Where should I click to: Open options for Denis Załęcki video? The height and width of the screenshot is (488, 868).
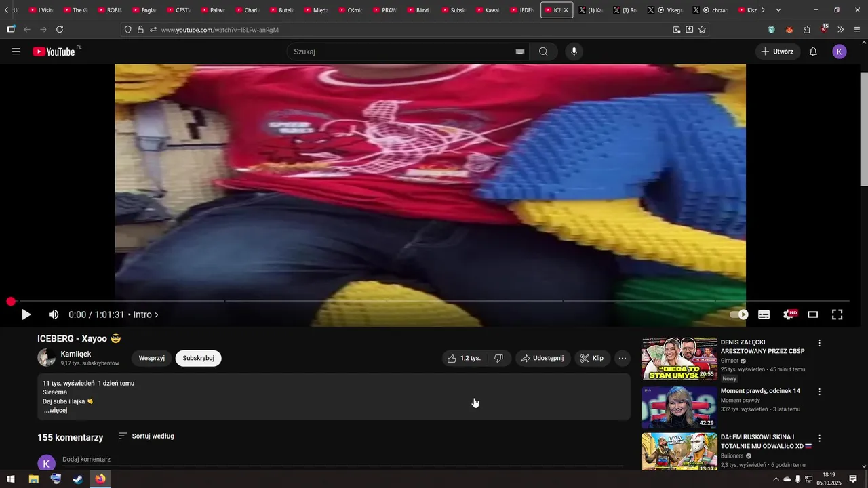point(819,343)
